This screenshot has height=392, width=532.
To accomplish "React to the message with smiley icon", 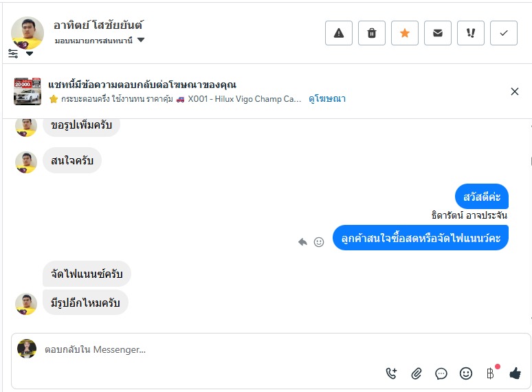I will coord(319,242).
